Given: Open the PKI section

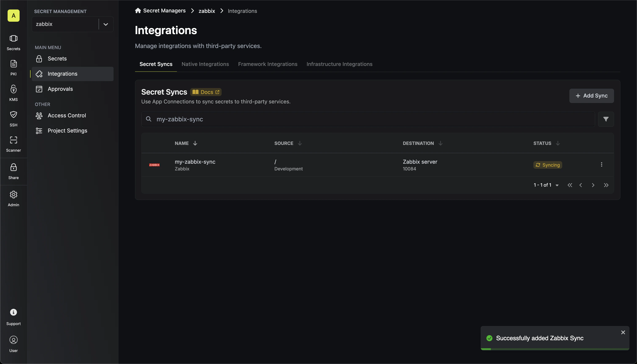Looking at the screenshot, I should (x=13, y=68).
